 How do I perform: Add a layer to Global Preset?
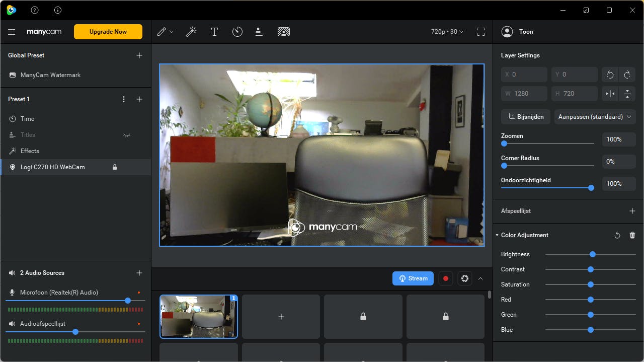coord(139,55)
